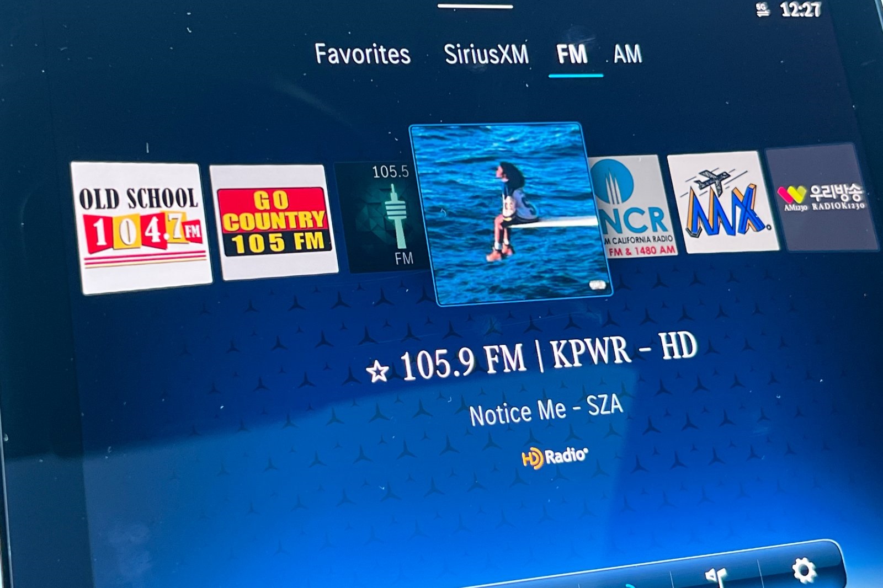This screenshot has width=883, height=588.
Task: Tap the 5G signal status icon
Action: 763,9
